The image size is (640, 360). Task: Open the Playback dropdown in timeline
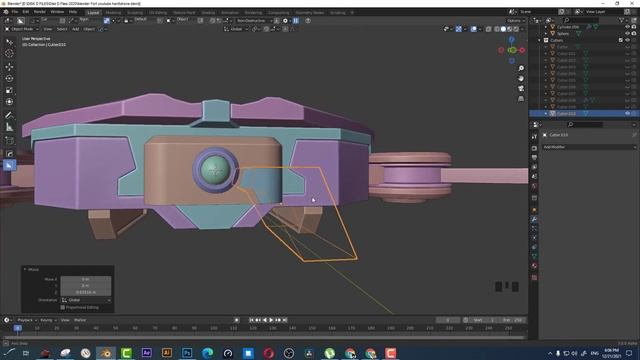point(27,320)
